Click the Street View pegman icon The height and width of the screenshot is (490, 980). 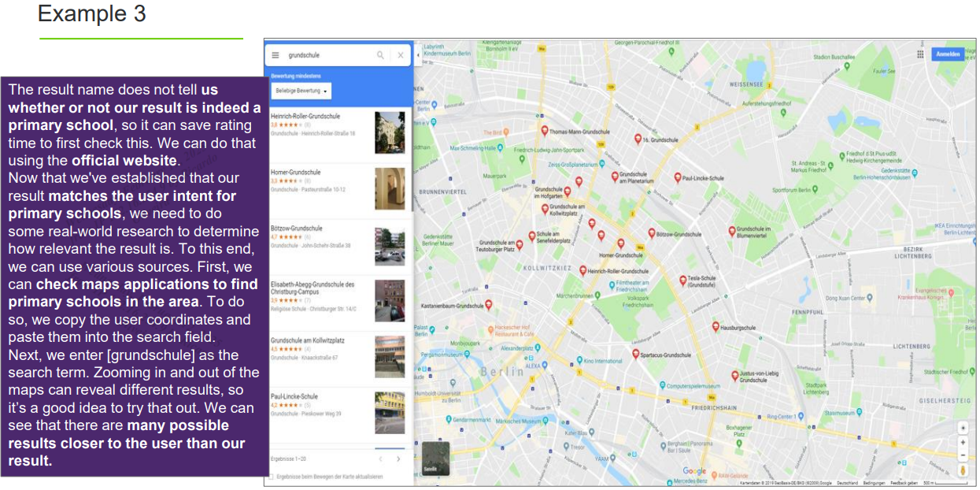tap(961, 471)
